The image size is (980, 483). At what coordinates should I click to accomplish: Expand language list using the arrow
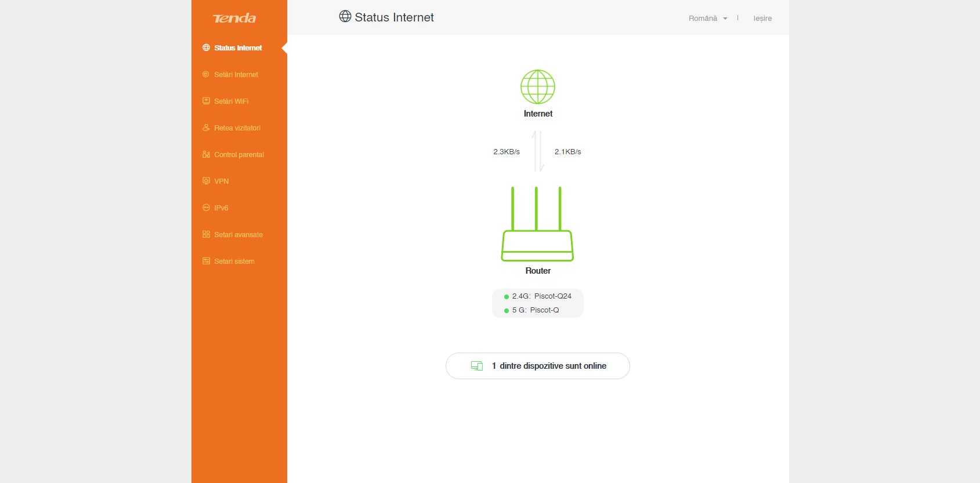725,19
